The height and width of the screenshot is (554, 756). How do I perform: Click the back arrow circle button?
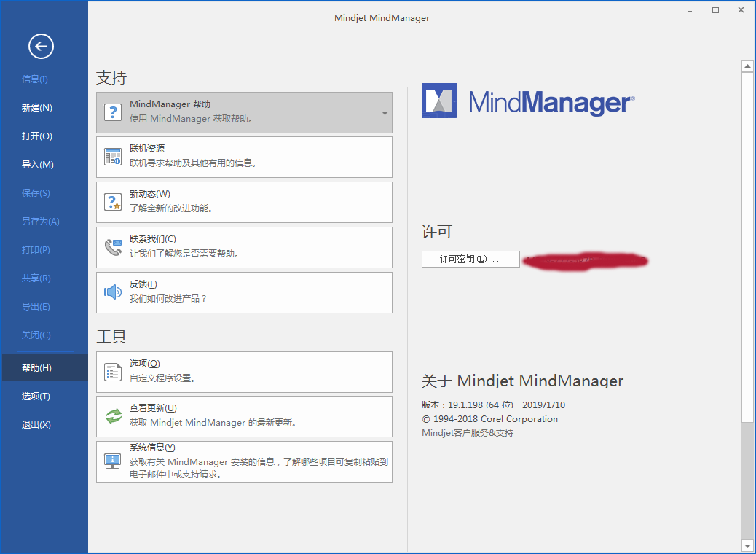tap(41, 46)
